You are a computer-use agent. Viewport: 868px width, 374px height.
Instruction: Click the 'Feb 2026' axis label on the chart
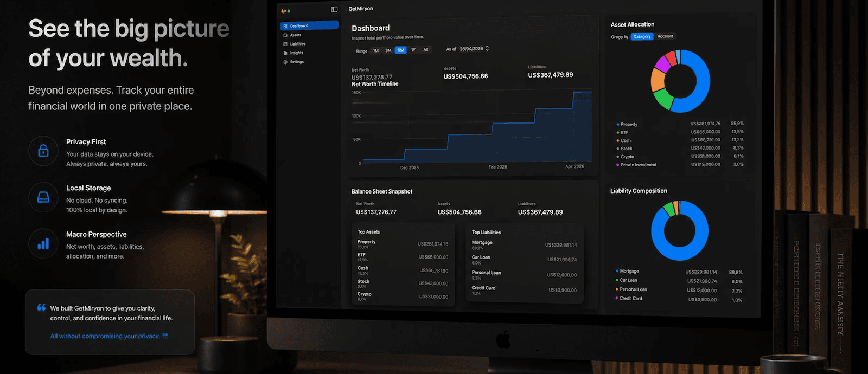497,167
